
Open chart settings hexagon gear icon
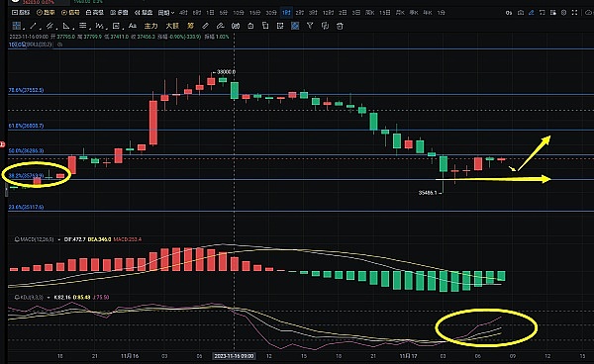(x=563, y=13)
